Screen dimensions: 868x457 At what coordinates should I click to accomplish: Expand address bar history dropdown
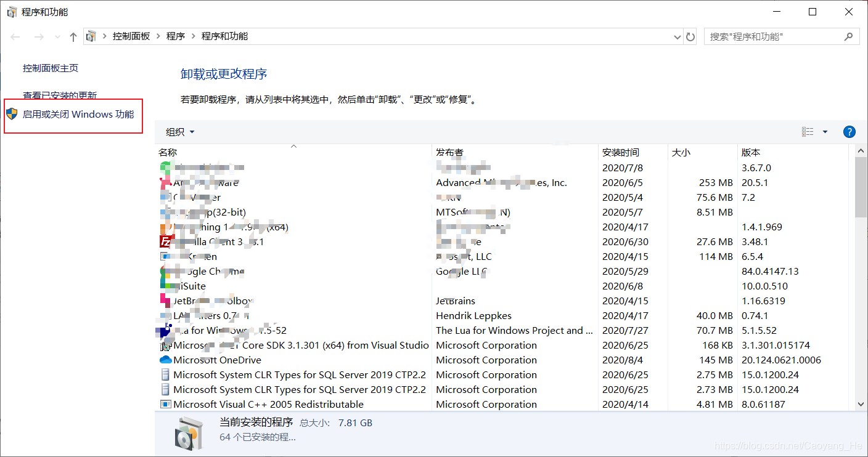coord(678,37)
